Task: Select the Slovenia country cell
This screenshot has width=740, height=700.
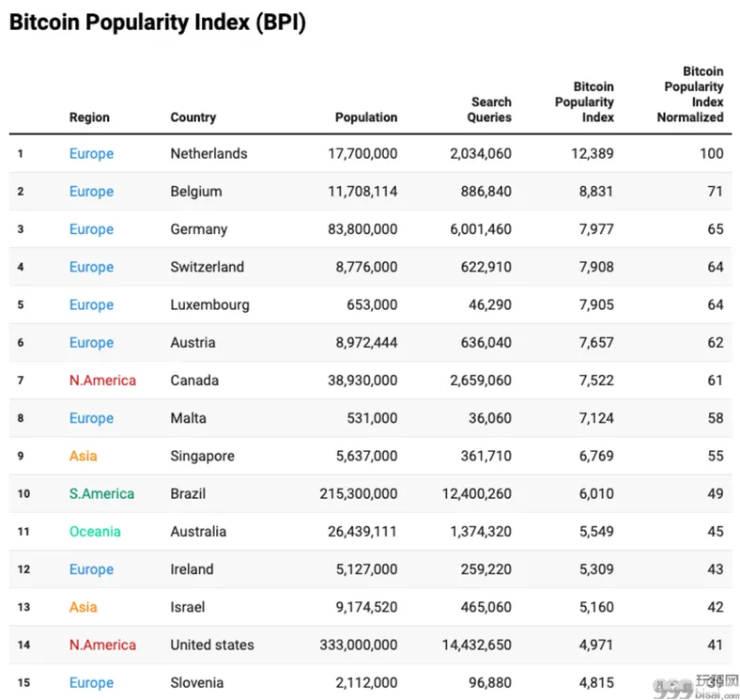Action: (197, 682)
